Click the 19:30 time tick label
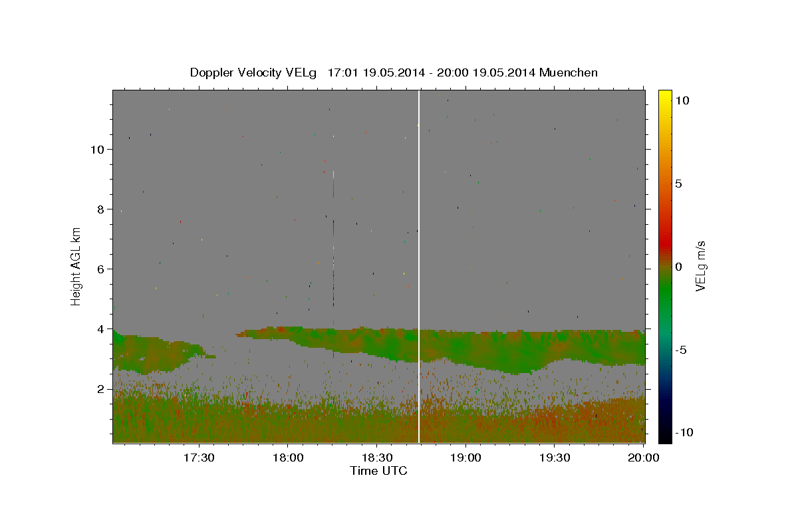This screenshot has width=798, height=532. point(555,458)
